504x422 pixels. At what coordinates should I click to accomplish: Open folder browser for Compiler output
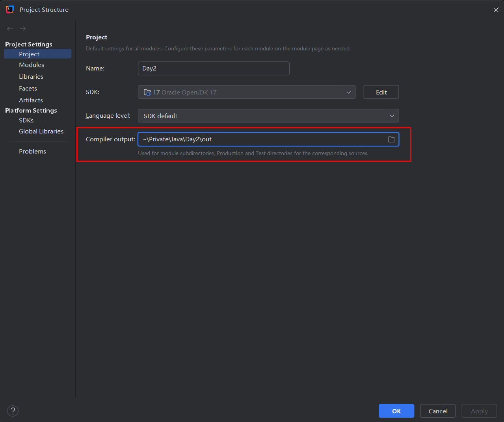coord(392,139)
